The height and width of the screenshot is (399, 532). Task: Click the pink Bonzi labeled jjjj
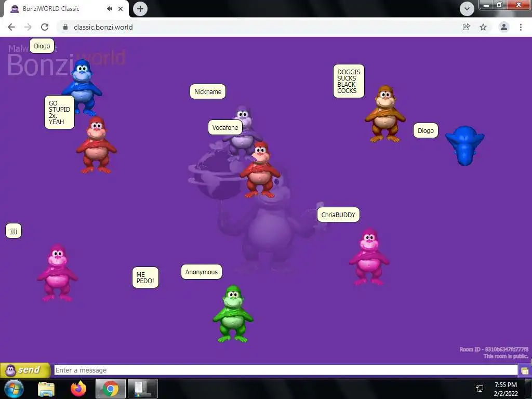[x=57, y=272]
